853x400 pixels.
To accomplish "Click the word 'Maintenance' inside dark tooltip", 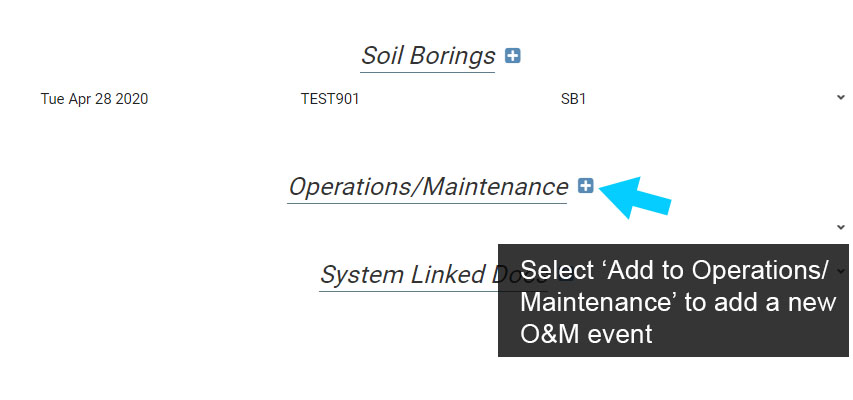I will point(599,302).
